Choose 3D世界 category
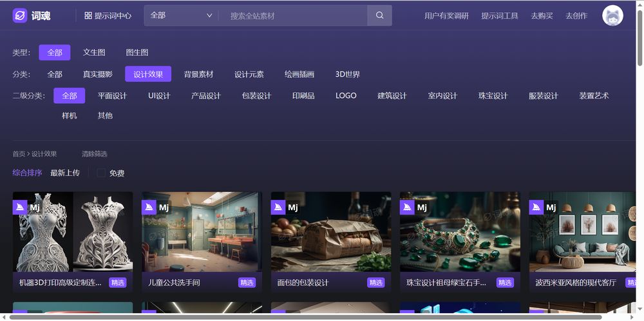The height and width of the screenshot is (321, 644). tap(348, 74)
